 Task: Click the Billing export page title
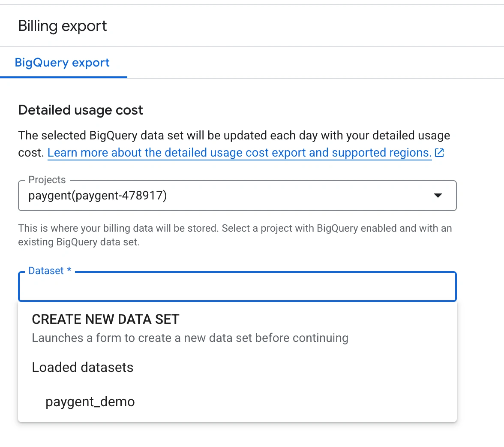click(63, 26)
